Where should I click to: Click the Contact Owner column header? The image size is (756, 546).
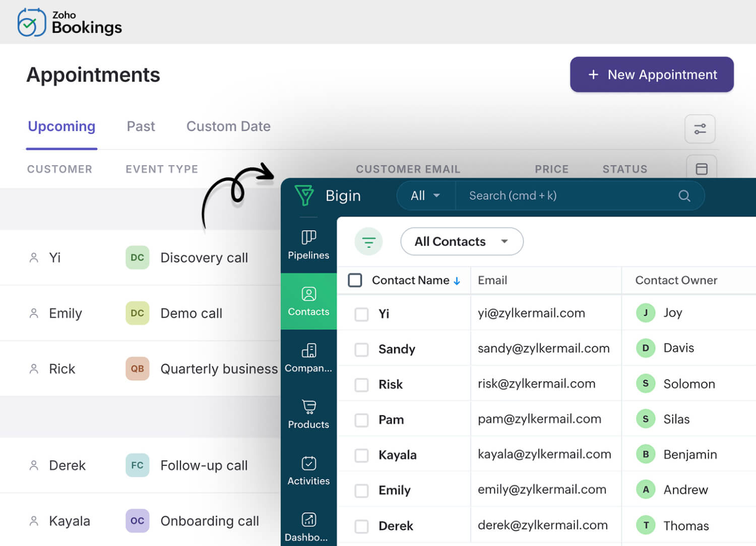tap(676, 280)
